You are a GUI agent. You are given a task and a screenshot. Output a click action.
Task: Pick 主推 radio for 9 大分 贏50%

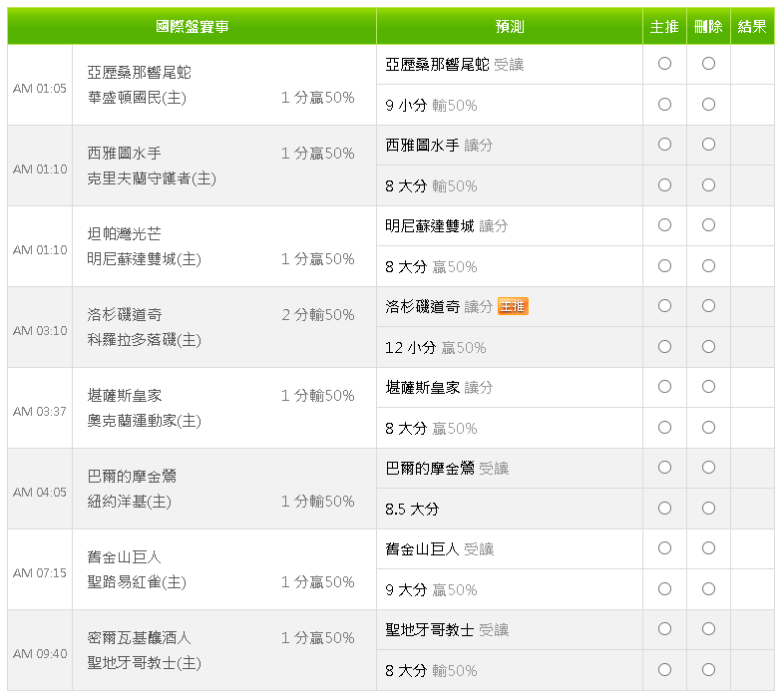(664, 589)
